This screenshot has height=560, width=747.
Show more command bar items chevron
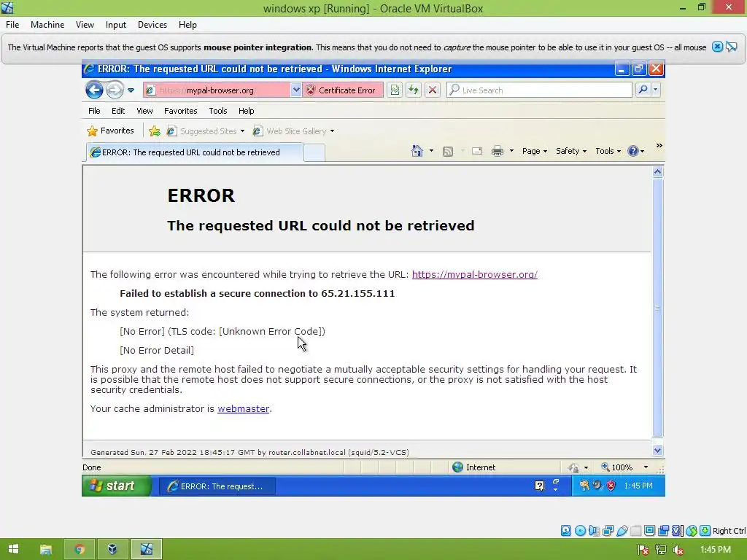(x=659, y=146)
